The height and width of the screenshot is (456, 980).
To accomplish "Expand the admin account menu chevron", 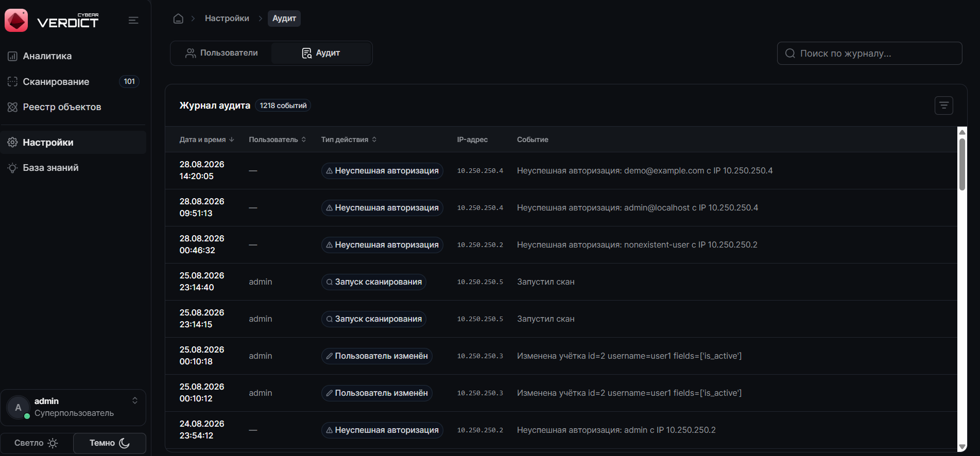I will [135, 400].
